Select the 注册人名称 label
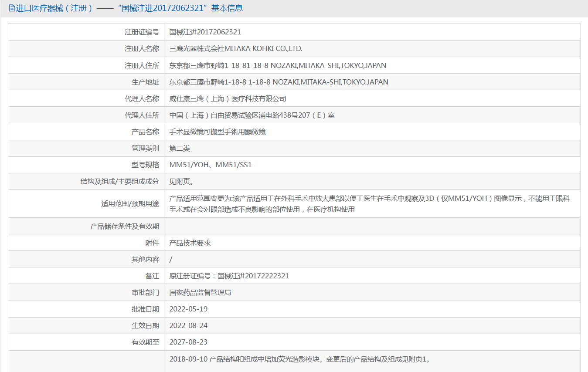The image size is (588, 372). click(142, 49)
